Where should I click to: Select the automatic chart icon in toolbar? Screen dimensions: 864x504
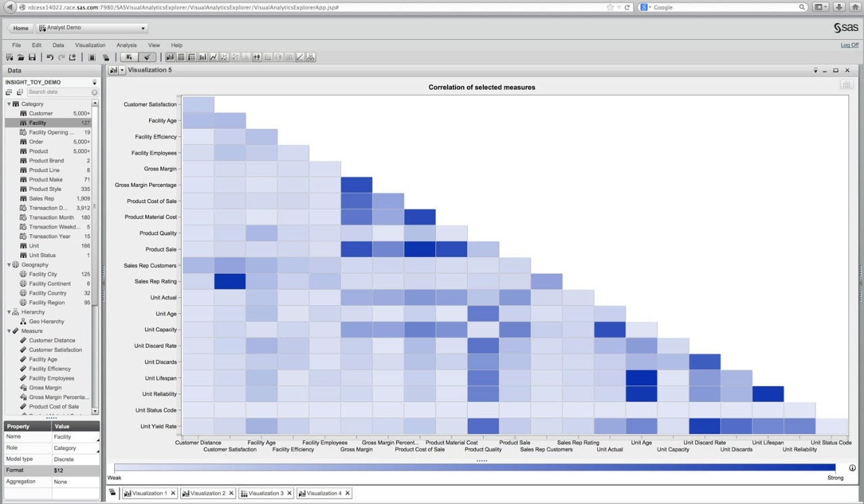pos(170,57)
